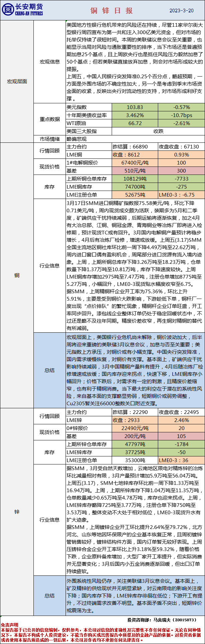
Task: Click the 3.462% yield value
Action: pyautogui.click(x=135, y=115)
